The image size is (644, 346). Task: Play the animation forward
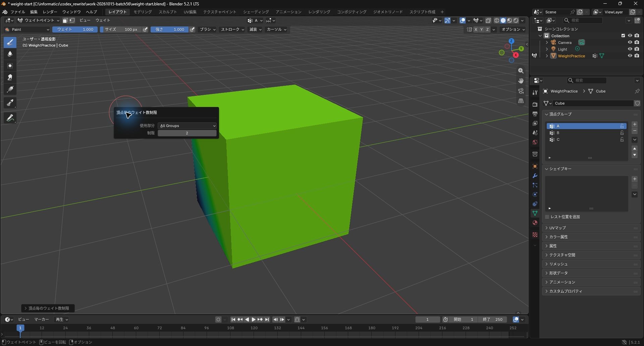coord(254,320)
